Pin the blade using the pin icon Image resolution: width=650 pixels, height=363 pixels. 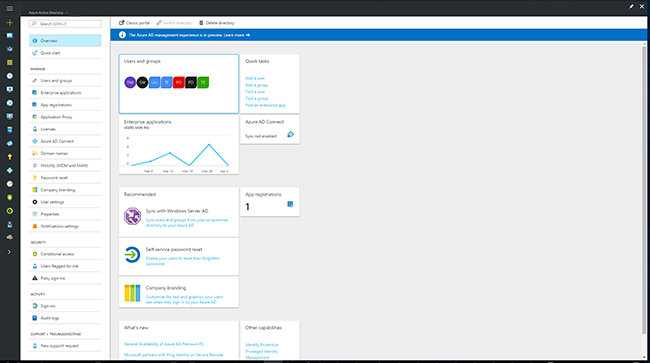coord(631,7)
